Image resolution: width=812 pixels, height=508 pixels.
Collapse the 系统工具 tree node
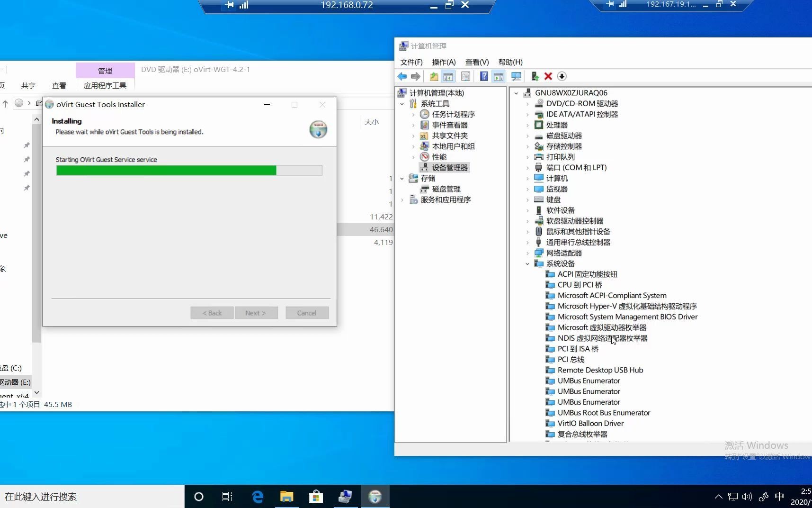[402, 104]
